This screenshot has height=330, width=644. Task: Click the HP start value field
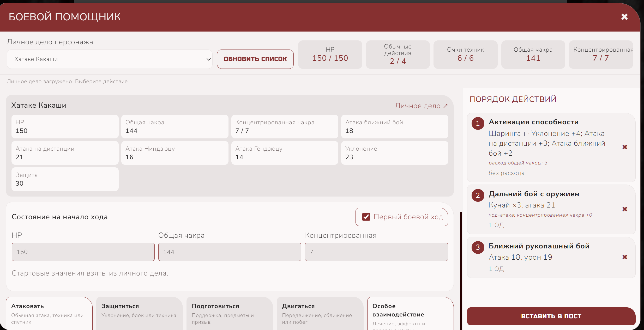pos(83,252)
